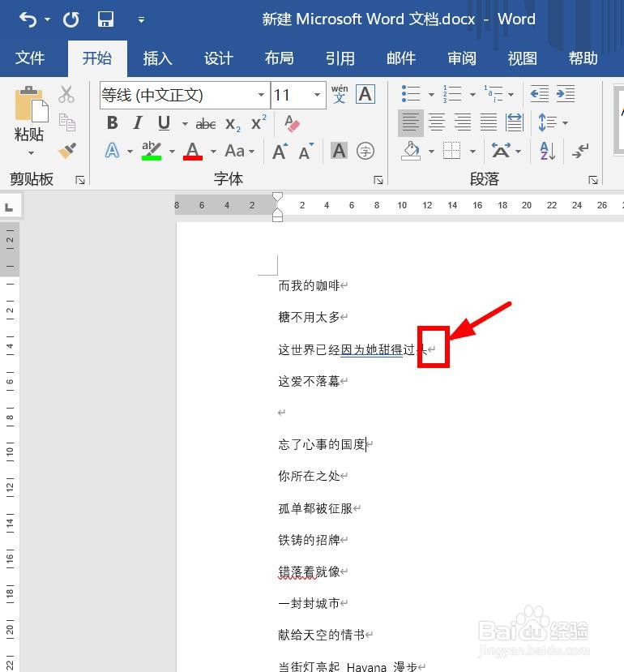Switch to the 插入 tab
The image size is (624, 672).
coord(158,58)
